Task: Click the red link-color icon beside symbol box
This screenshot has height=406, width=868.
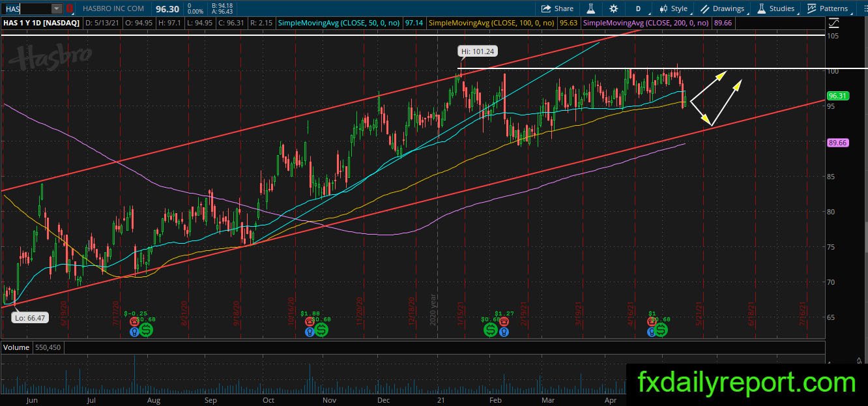Action: click(x=70, y=8)
